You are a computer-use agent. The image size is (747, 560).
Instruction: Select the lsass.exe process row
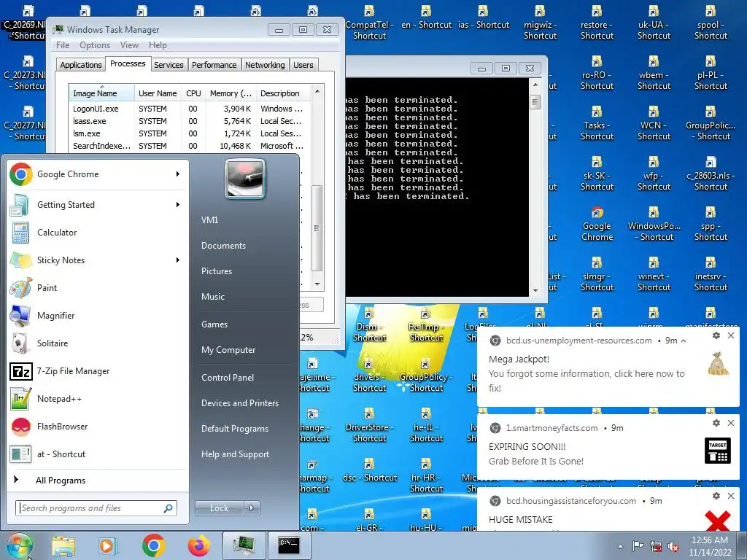[189, 121]
